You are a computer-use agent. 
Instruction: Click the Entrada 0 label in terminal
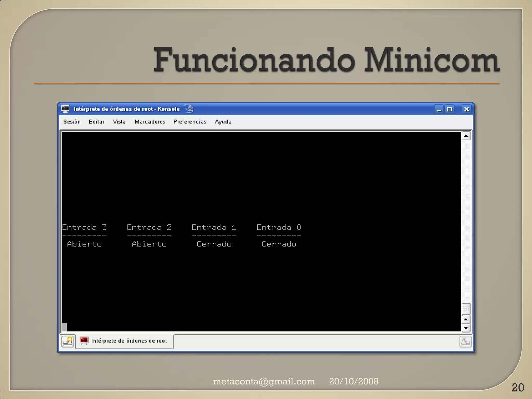(279, 228)
